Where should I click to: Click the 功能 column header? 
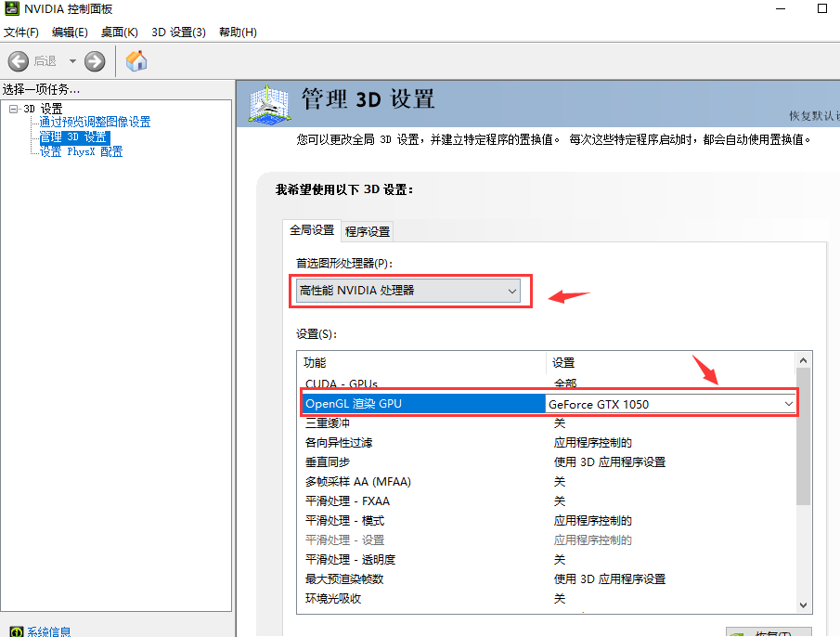421,363
